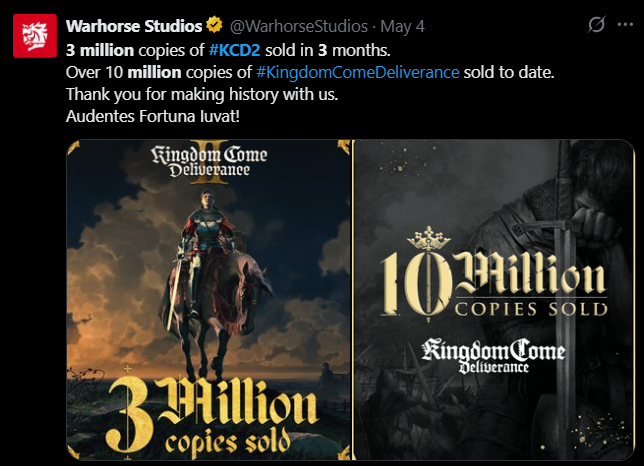Screen dimensions: 644x466
Task: Click the white Kingdom Come Deliverance logo
Action: point(493,356)
